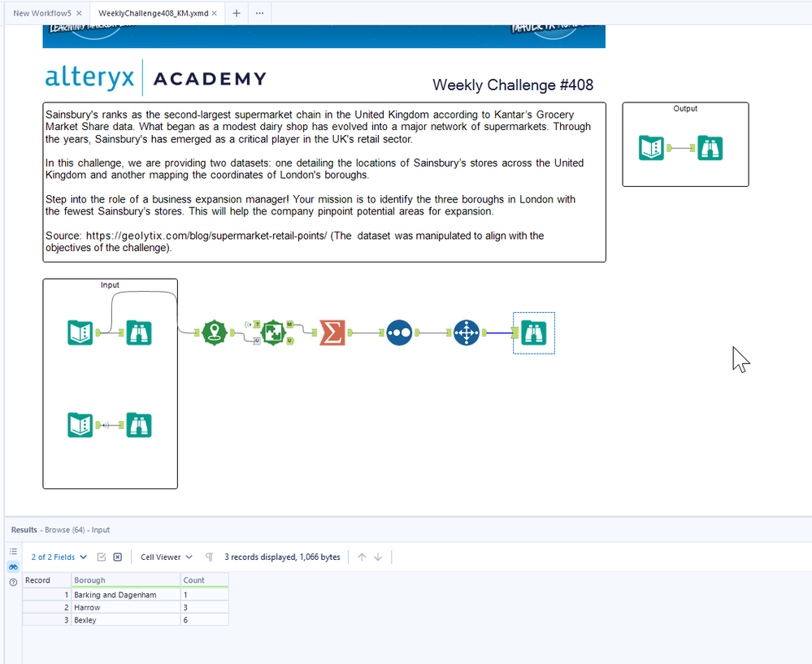Select count cell for Barking and Dagenham
The image size is (812, 664).
click(x=205, y=595)
